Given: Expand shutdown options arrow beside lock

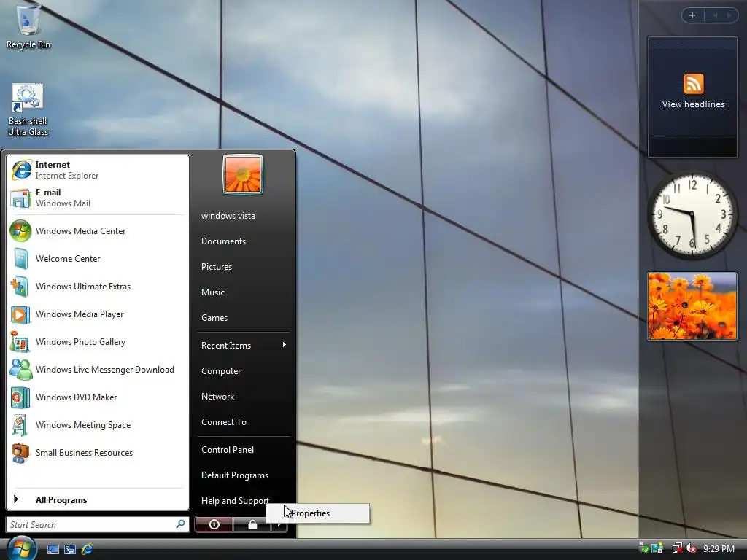Looking at the screenshot, I should (279, 525).
